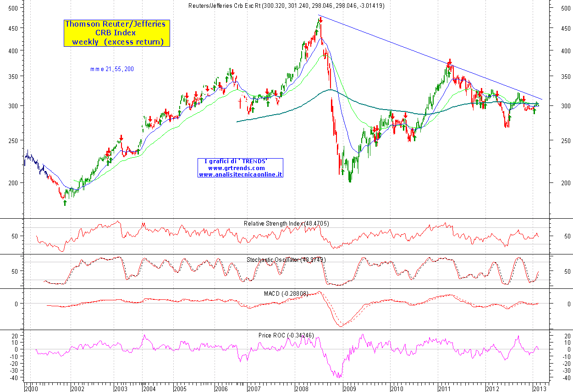The height and width of the screenshot is (392, 573).
Task: Click the 2003 year label on the time axis
Action: pos(121,388)
